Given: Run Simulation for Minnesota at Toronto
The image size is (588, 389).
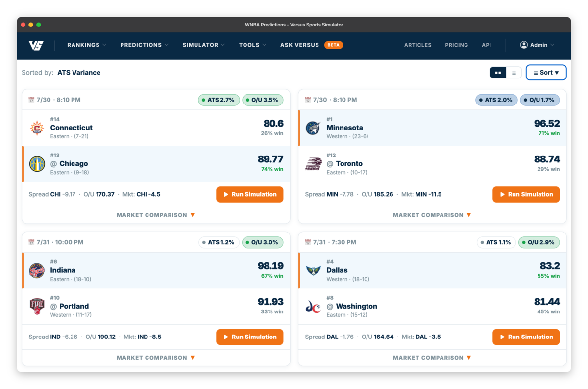Looking at the screenshot, I should coord(526,194).
